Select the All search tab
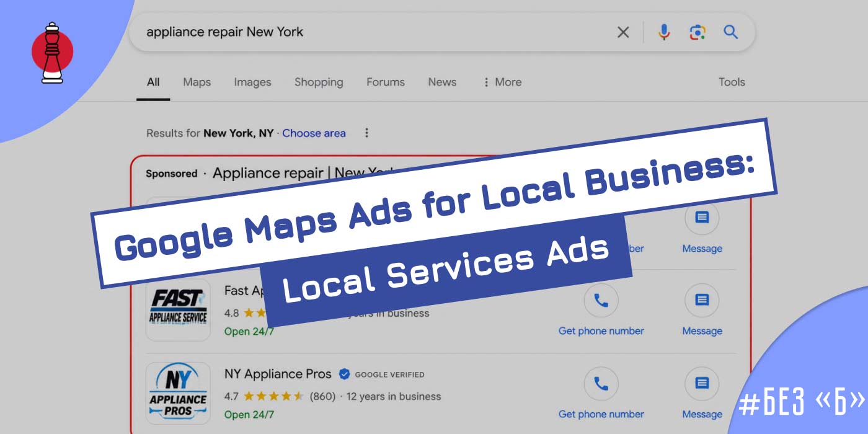This screenshot has width=868, height=434. click(x=153, y=82)
